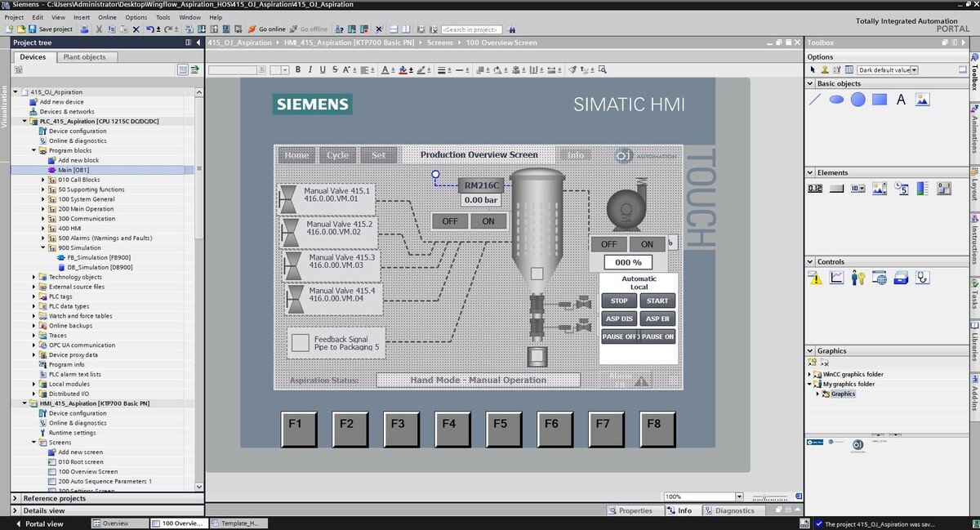Toggle underline text formatting

(x=323, y=70)
